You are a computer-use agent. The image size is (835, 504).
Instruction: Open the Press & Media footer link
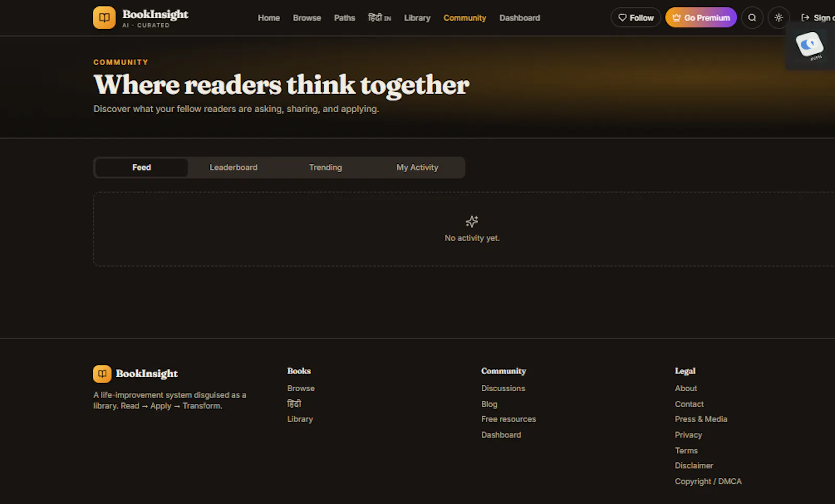[701, 419]
